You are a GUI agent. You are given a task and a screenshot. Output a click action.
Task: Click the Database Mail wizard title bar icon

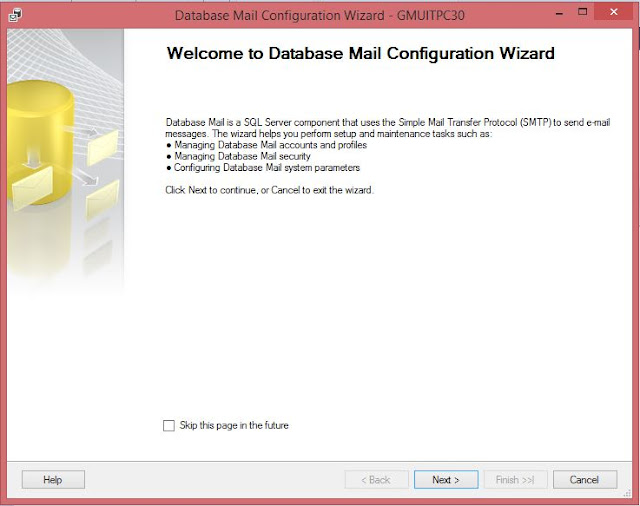15,15
